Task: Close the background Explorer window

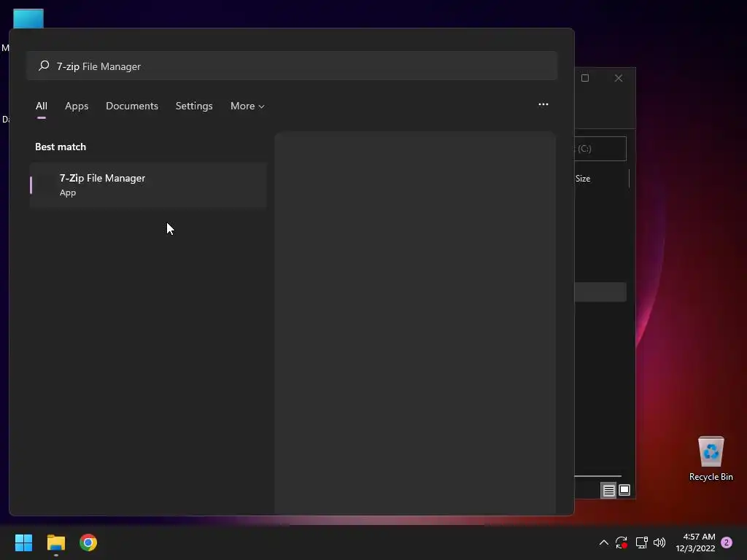Action: (619, 78)
